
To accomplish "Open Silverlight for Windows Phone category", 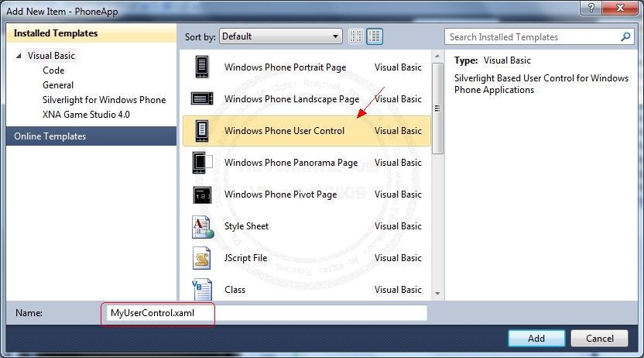I will [x=104, y=100].
